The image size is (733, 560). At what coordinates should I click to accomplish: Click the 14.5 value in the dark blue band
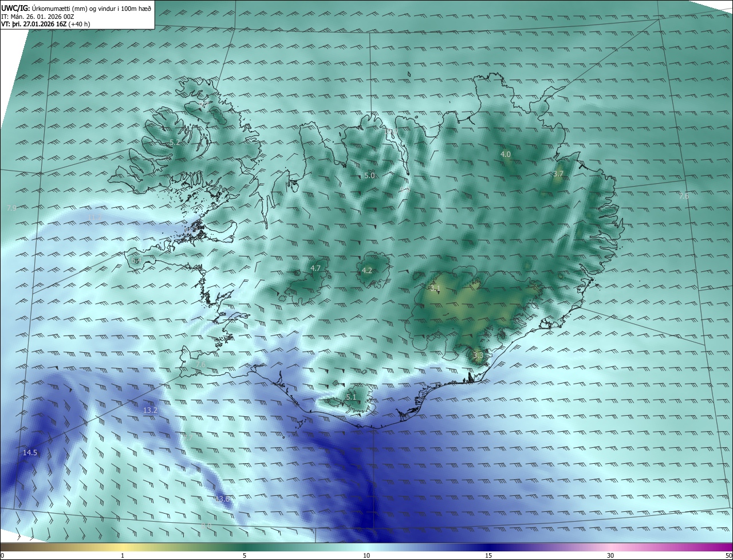tap(30, 453)
